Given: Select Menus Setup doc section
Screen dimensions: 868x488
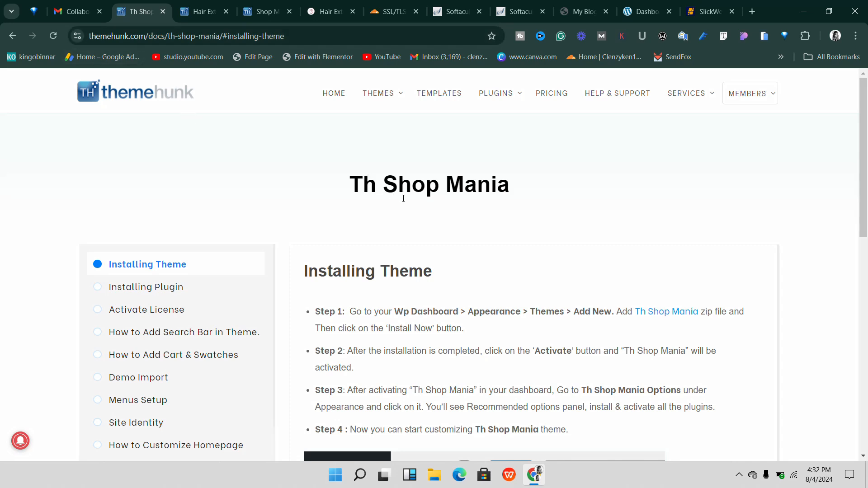Looking at the screenshot, I should point(138,400).
